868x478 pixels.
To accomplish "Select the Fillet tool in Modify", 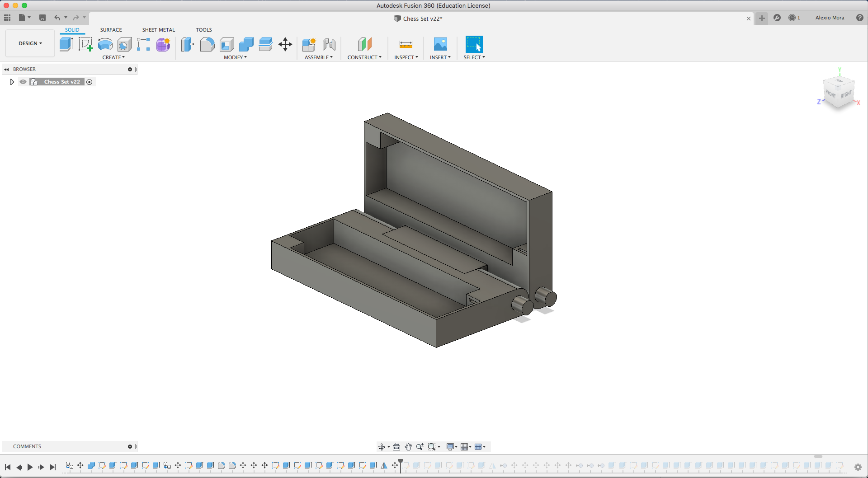I will click(x=207, y=44).
